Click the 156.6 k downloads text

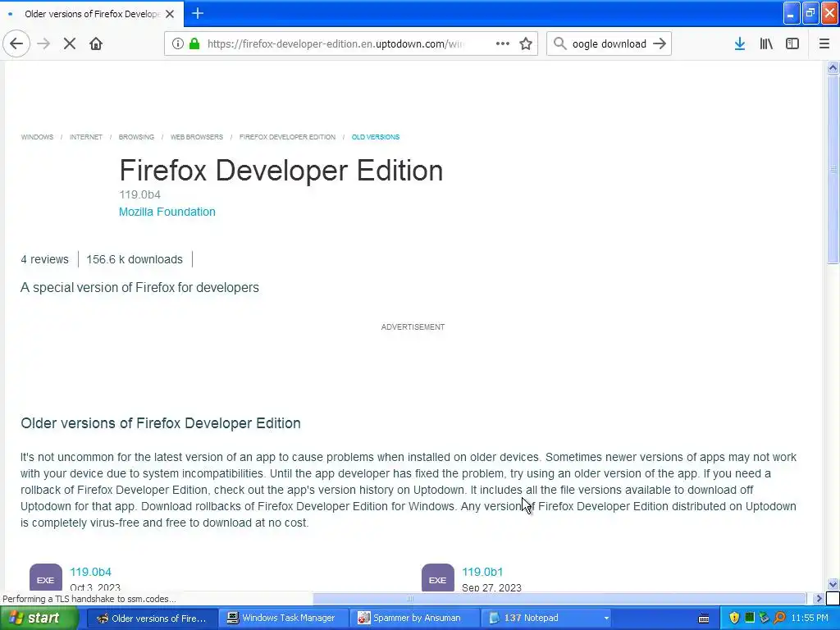tap(135, 259)
